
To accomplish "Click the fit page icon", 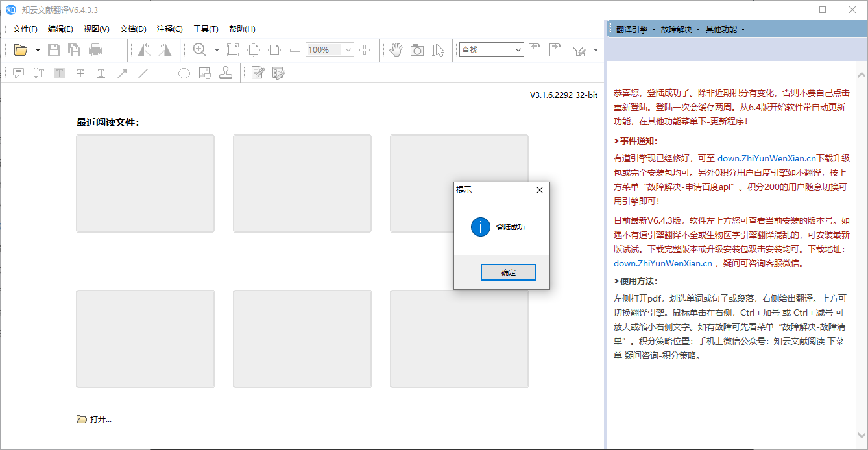I will click(233, 50).
